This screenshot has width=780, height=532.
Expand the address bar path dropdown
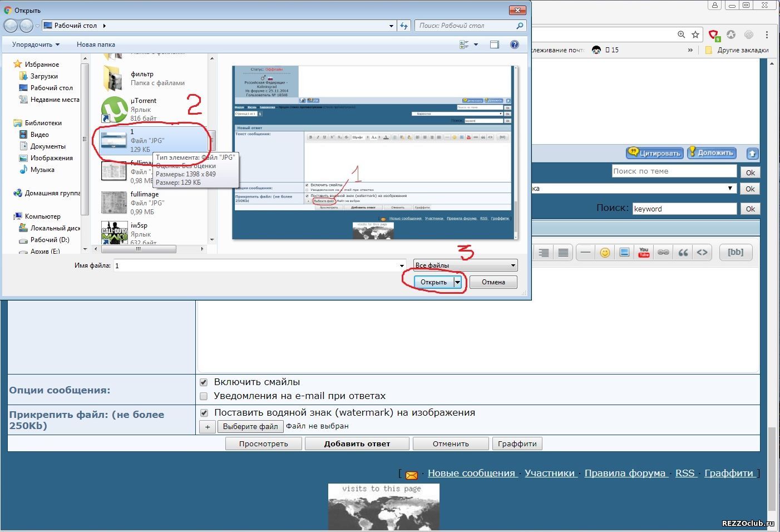click(392, 26)
